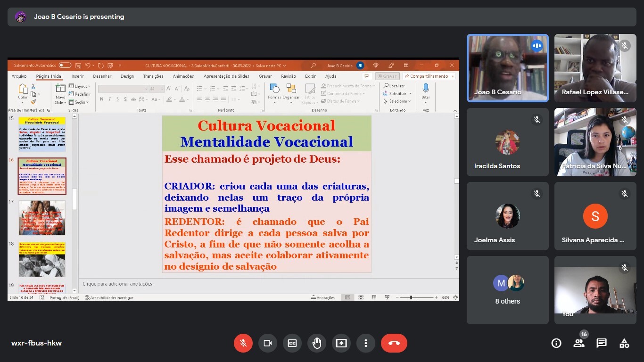The height and width of the screenshot is (362, 644).
Task: Expand the Layout dropdown
Action: (x=80, y=86)
